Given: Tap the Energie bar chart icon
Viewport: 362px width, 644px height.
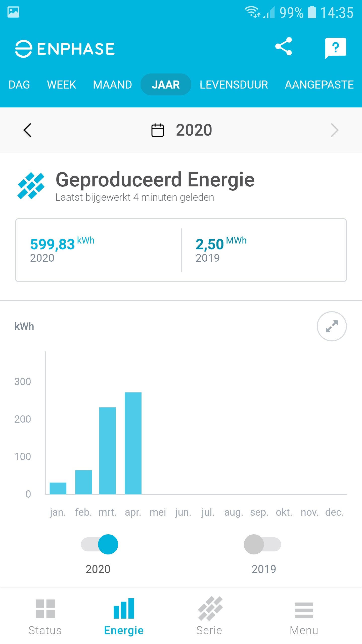Looking at the screenshot, I should [x=124, y=609].
